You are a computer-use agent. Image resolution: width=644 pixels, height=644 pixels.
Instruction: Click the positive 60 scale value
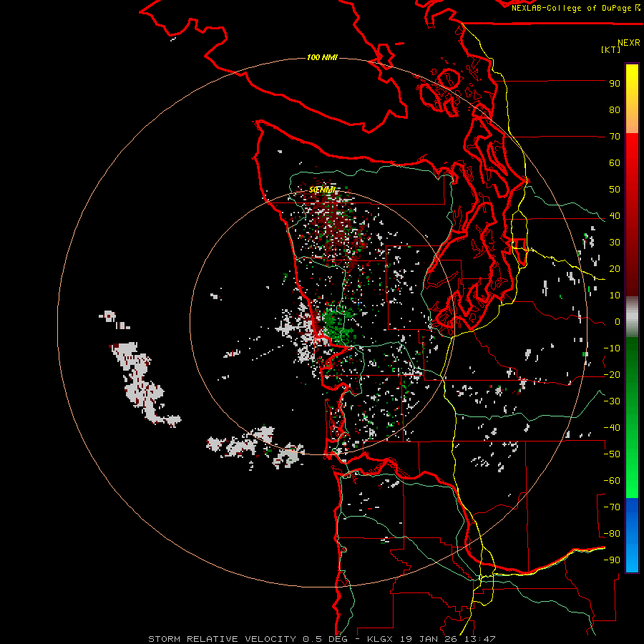coord(615,163)
